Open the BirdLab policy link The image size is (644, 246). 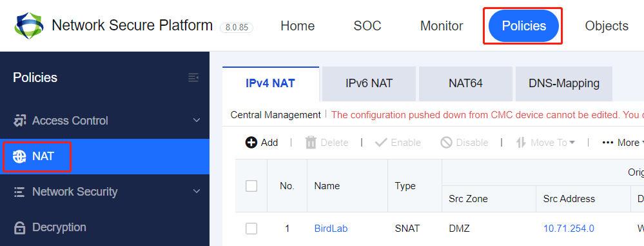point(331,229)
